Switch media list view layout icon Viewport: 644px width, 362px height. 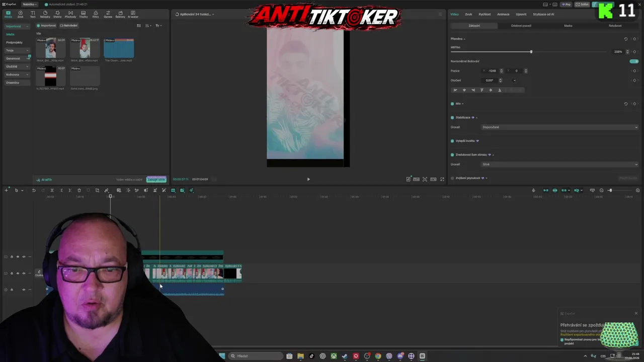point(139,26)
